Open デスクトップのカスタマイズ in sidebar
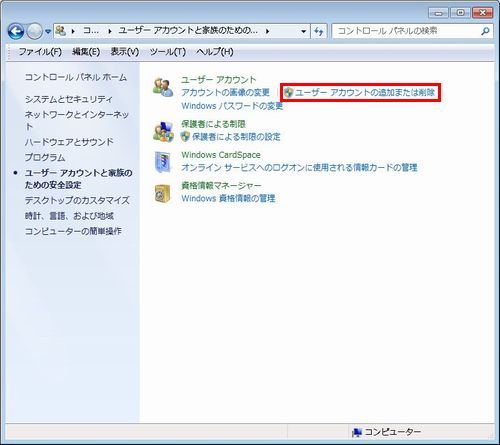The image size is (500, 445). 77,200
